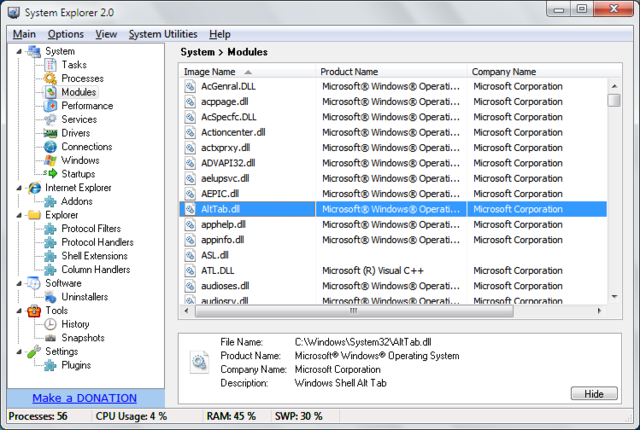
Task: Click the Services gears icon
Action: pos(50,120)
